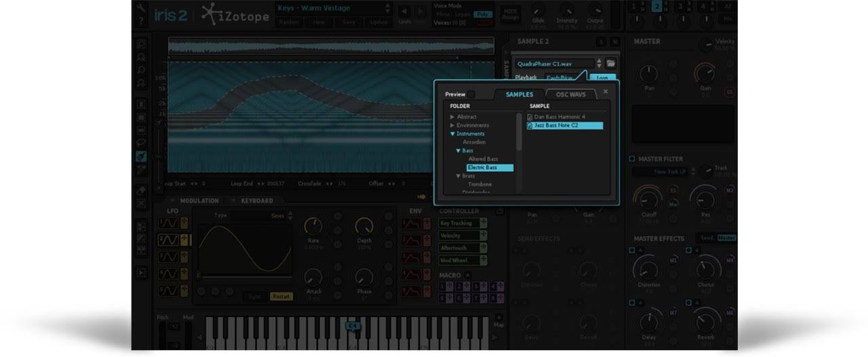Viewport: 868px width, 357px height.
Task: Click the zoom tool at top of toolbar
Action: click(141, 43)
